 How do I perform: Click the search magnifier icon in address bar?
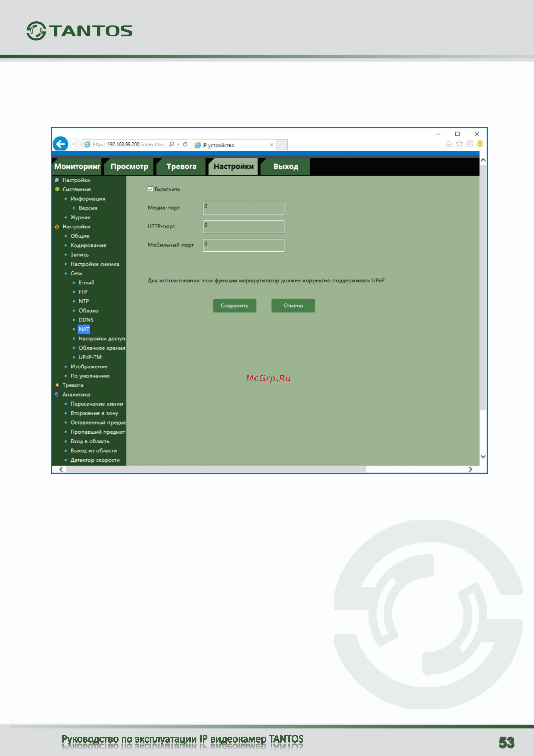171,144
